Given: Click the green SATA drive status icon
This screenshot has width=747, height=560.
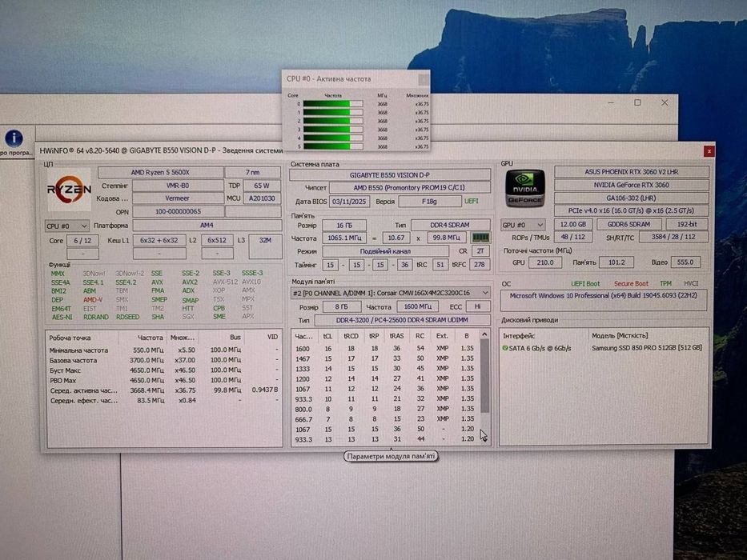Looking at the screenshot, I should pos(504,348).
